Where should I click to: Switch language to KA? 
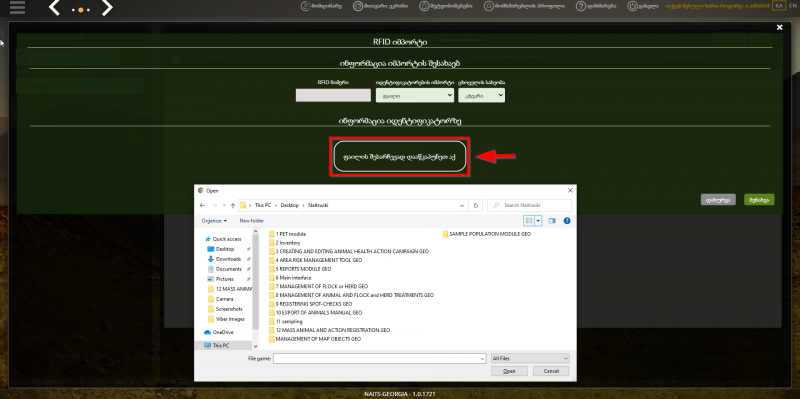(x=779, y=6)
